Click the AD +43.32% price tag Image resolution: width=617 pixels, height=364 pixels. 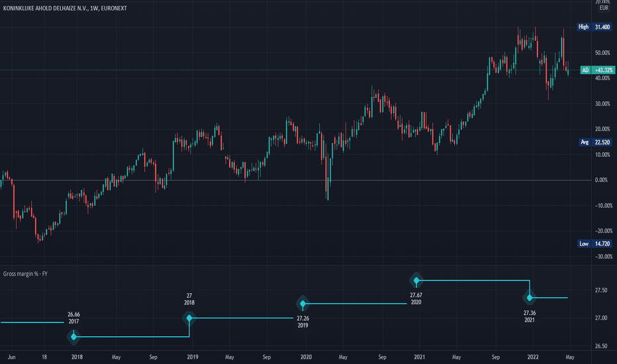(597, 70)
